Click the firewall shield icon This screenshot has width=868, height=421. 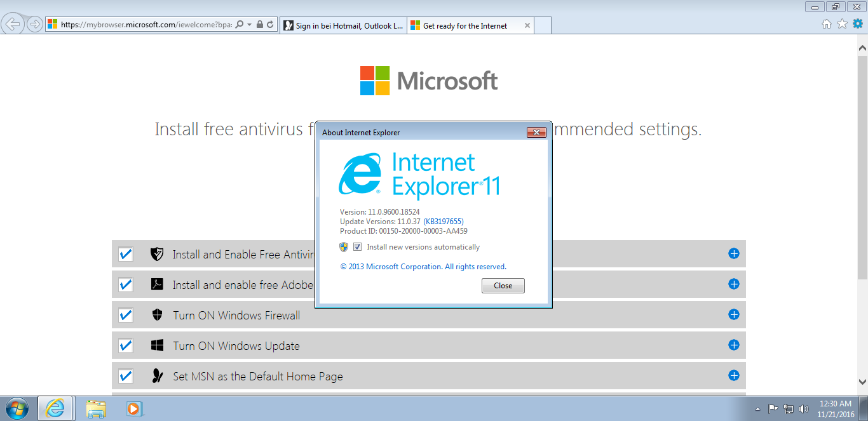click(157, 315)
